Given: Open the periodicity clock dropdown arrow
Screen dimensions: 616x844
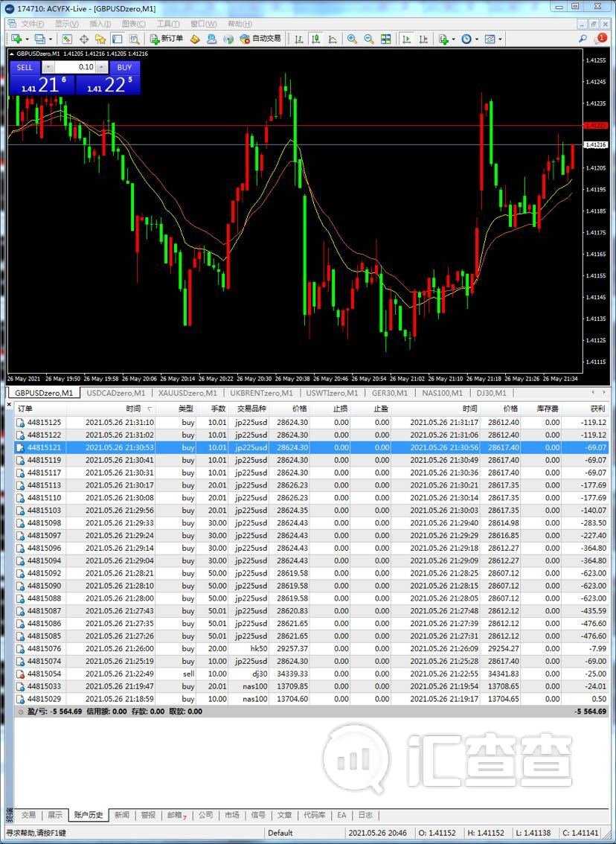Looking at the screenshot, I should tap(477, 39).
